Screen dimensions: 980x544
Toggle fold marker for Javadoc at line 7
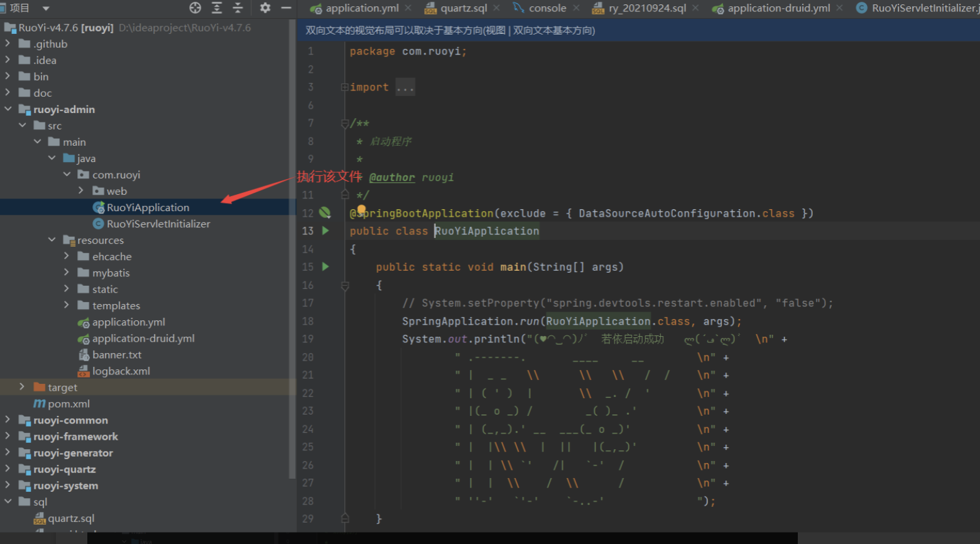344,124
